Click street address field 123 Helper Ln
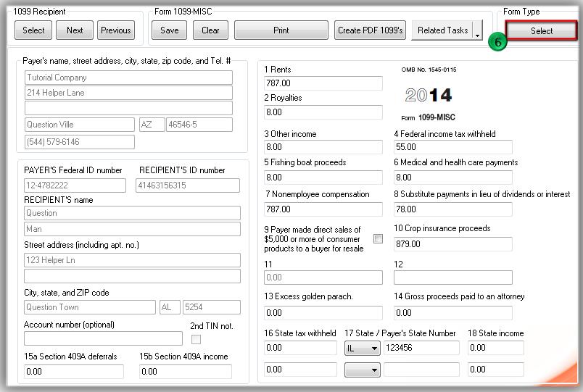The height and width of the screenshot is (392, 583). pyautogui.click(x=133, y=260)
